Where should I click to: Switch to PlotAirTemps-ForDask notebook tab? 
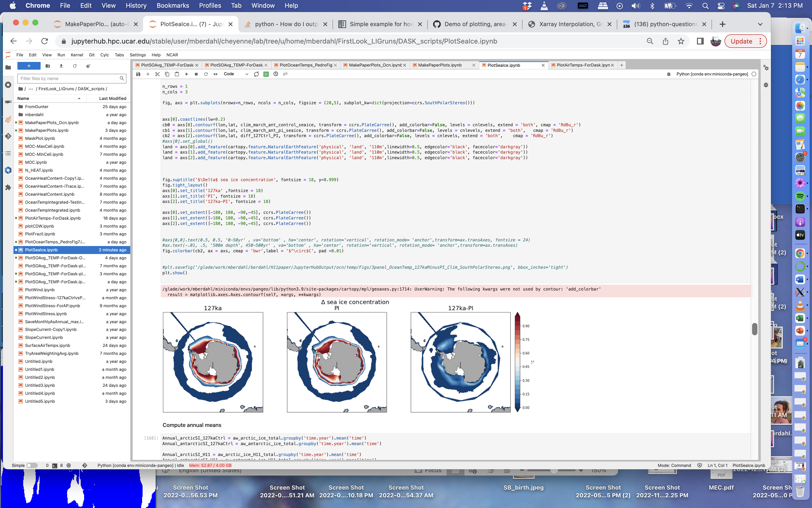pyautogui.click(x=583, y=65)
